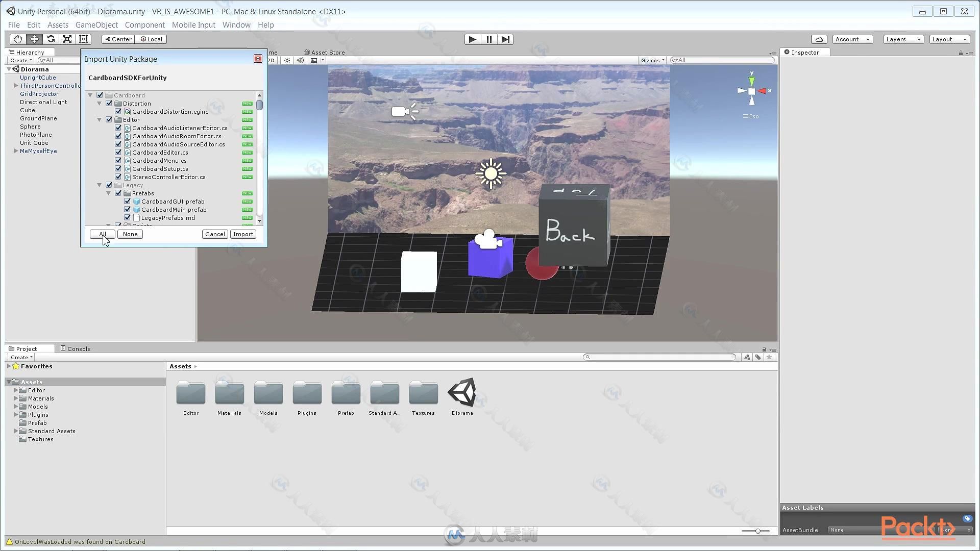Select the Rect transform tool
This screenshot has height=551, width=980.
tap(84, 39)
